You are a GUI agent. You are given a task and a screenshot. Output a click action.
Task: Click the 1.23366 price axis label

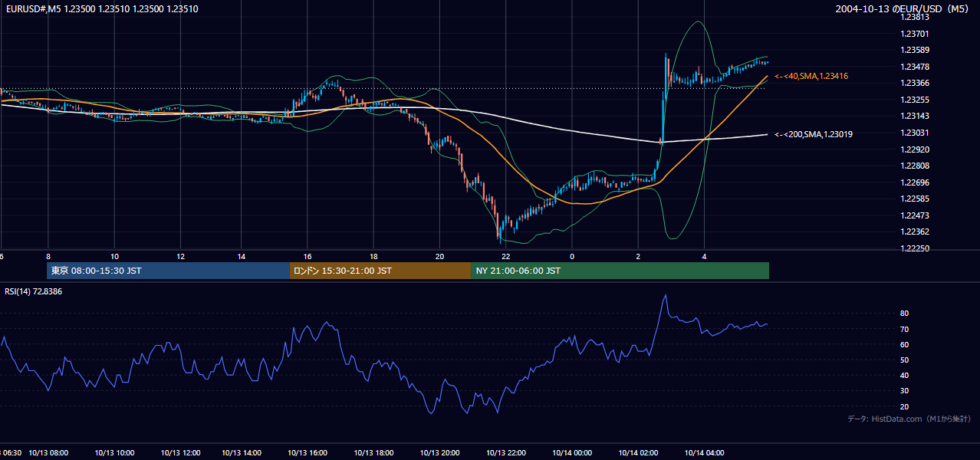pos(915,83)
